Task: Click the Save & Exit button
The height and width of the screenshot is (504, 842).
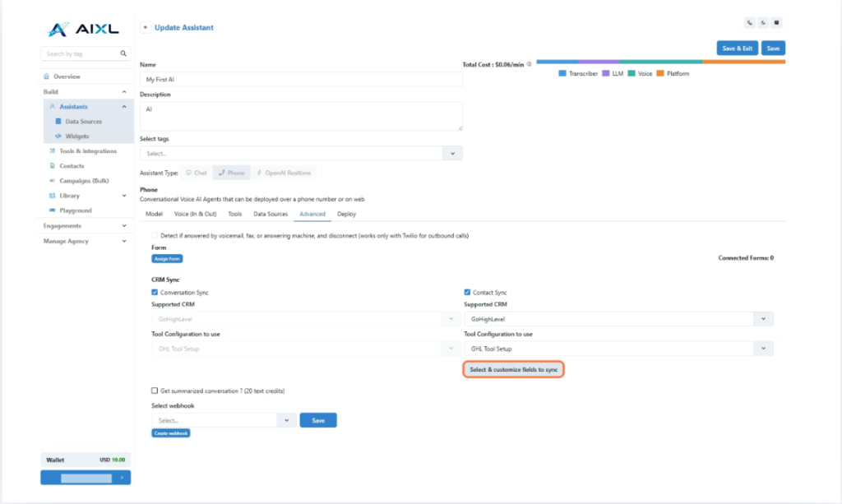Action: (737, 49)
